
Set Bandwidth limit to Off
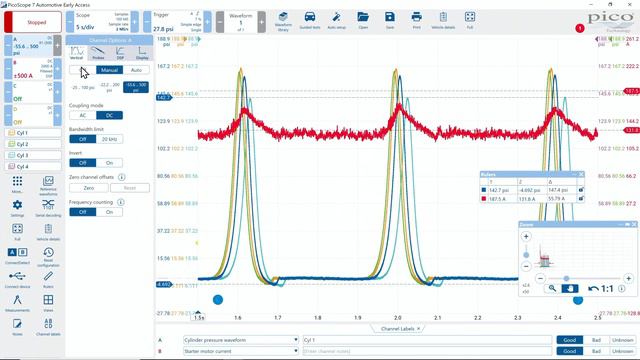click(x=83, y=139)
